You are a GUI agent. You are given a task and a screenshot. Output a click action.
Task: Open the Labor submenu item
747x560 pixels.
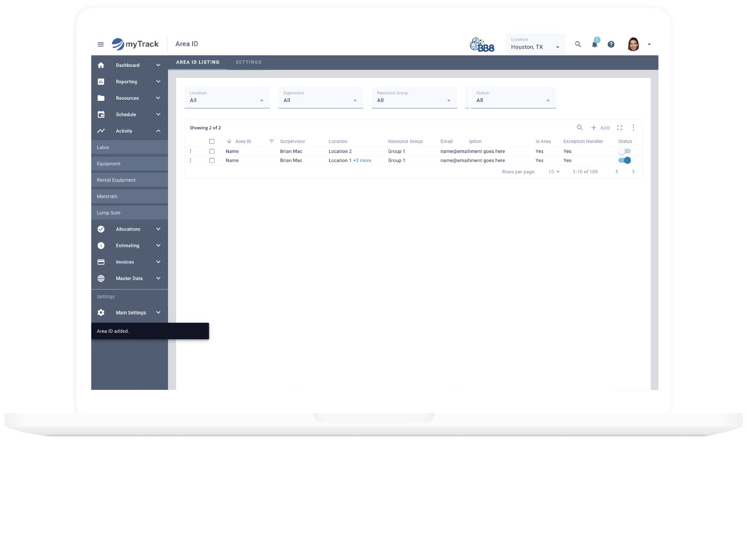coord(130,147)
